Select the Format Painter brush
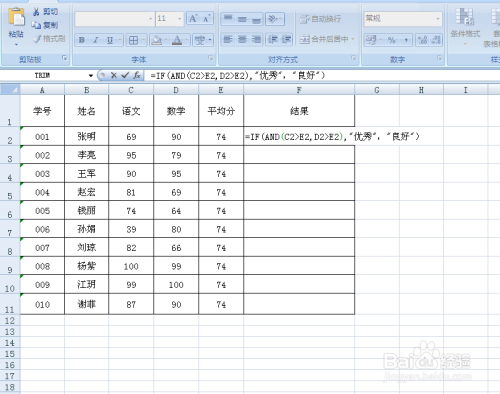 tap(37, 39)
